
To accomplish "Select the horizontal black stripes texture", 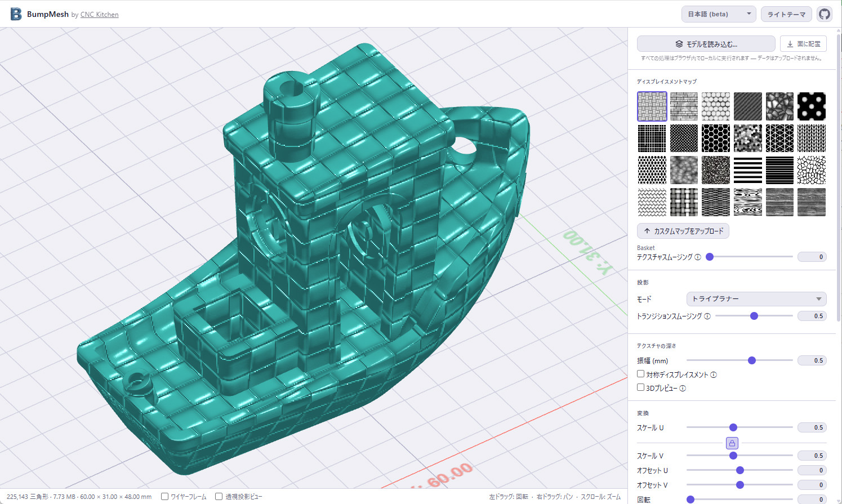I will pyautogui.click(x=748, y=171).
